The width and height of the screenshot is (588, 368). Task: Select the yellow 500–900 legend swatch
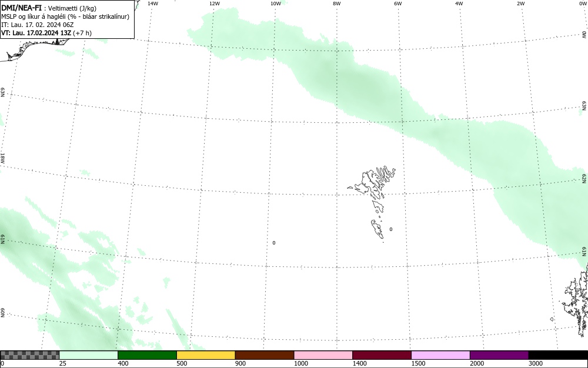point(206,355)
